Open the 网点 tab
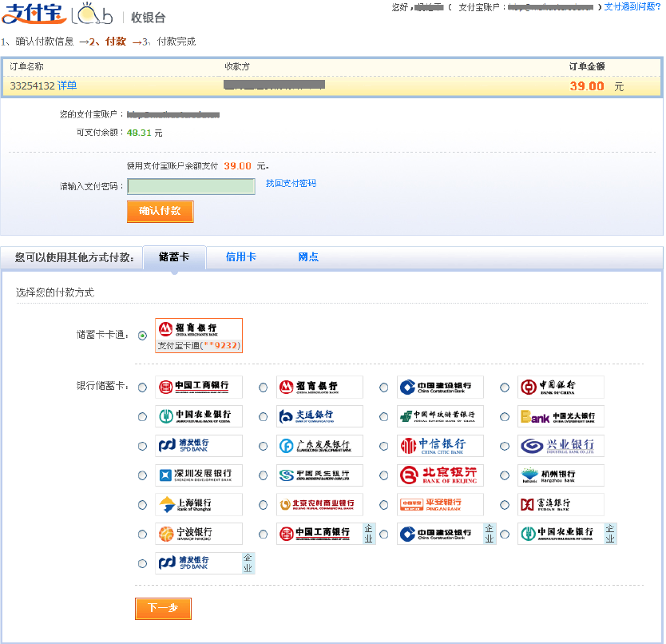The height and width of the screenshot is (644, 666). [x=308, y=257]
